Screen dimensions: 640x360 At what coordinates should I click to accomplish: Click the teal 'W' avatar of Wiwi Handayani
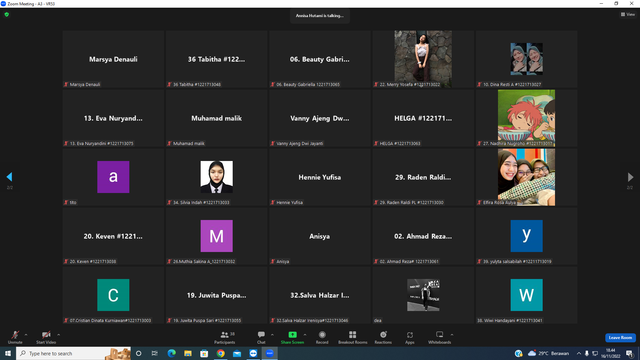(527, 295)
